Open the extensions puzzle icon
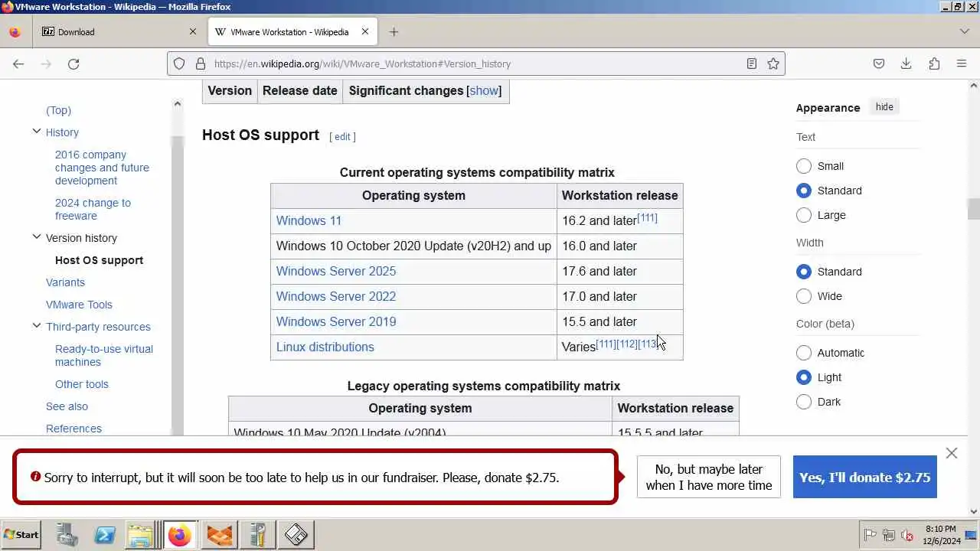 pyautogui.click(x=934, y=64)
